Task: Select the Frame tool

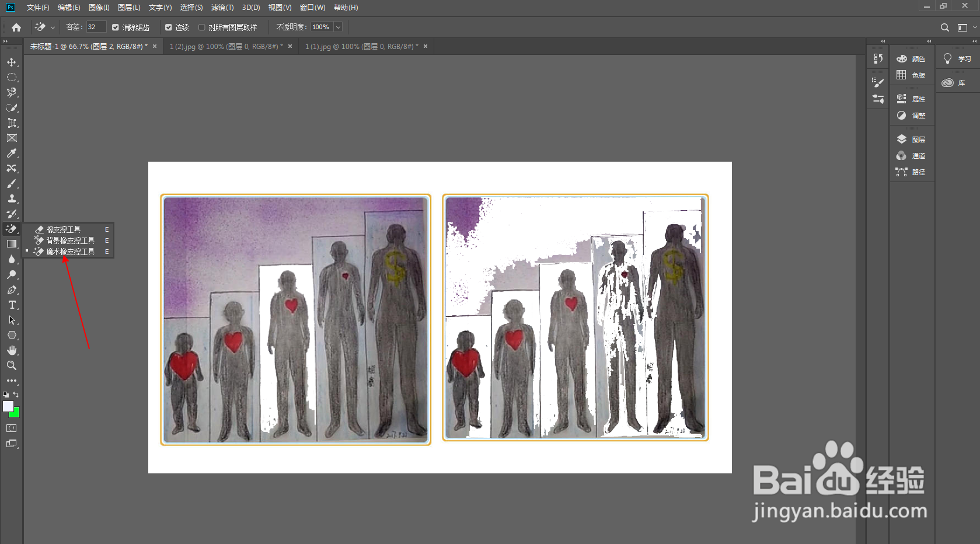Action: pyautogui.click(x=12, y=138)
